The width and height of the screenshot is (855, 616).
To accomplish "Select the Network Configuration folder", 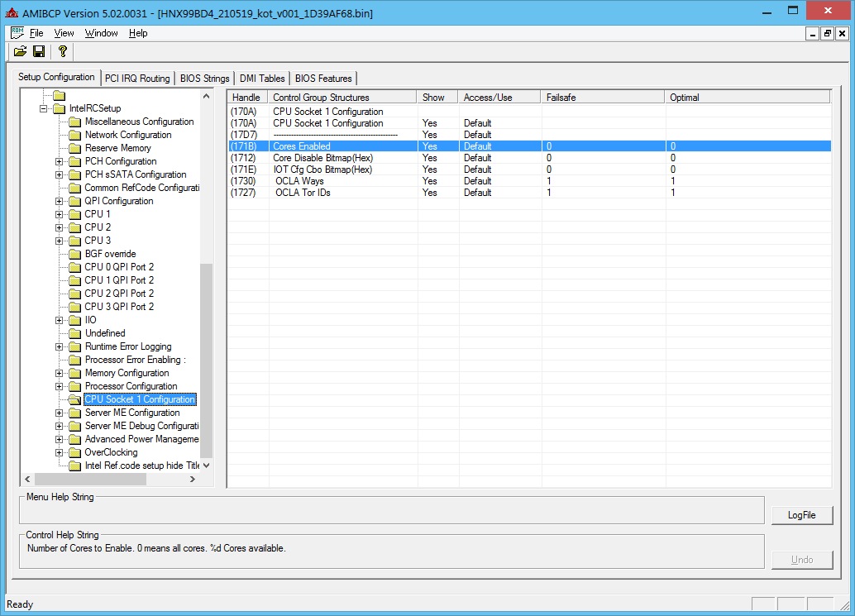I will pyautogui.click(x=128, y=135).
